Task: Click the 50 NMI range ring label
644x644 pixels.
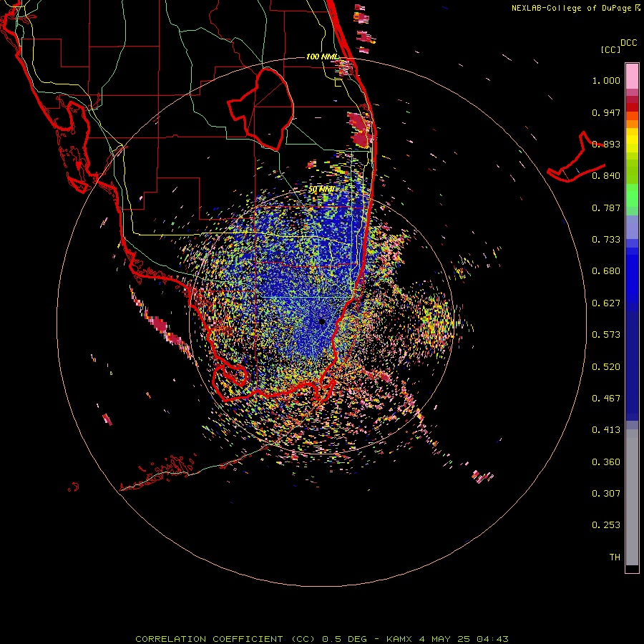Action: (x=321, y=190)
